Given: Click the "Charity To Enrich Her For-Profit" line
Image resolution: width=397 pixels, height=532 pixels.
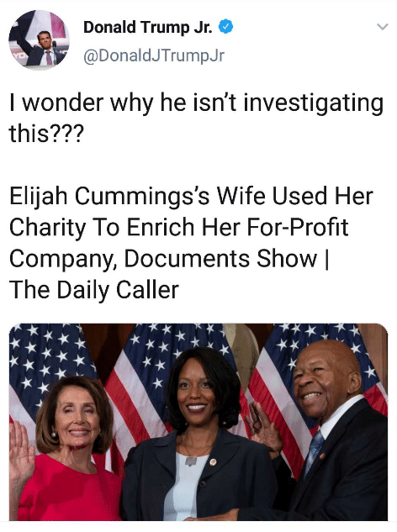Looking at the screenshot, I should click(178, 228).
